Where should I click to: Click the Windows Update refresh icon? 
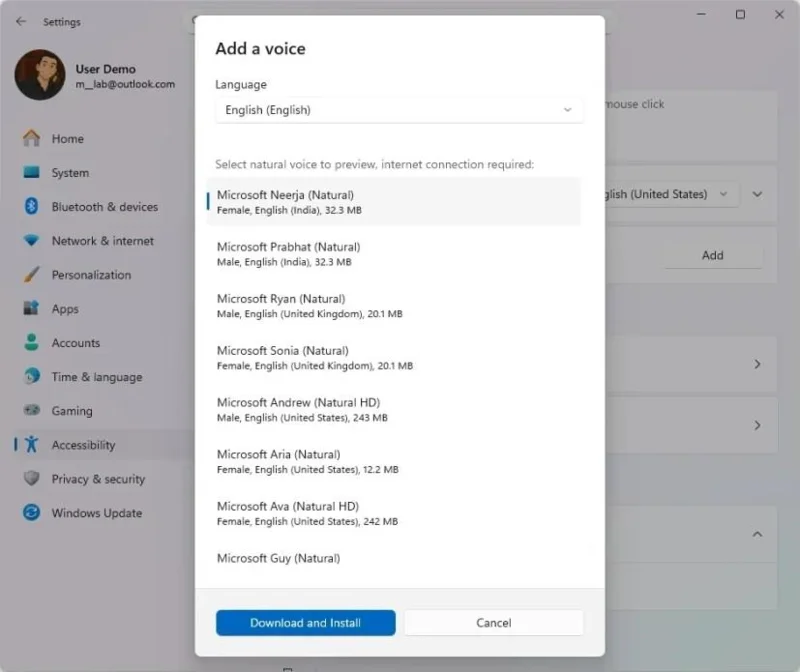[x=32, y=512]
